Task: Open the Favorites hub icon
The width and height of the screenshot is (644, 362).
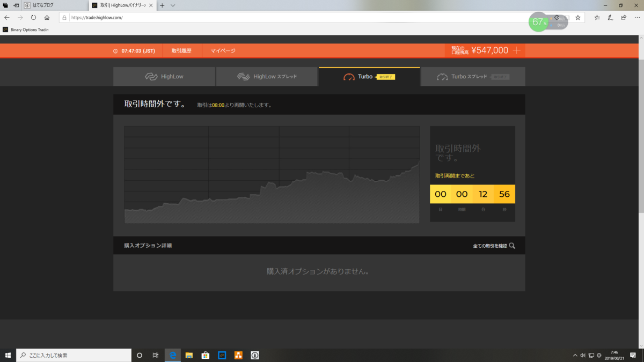Action: pos(597,18)
